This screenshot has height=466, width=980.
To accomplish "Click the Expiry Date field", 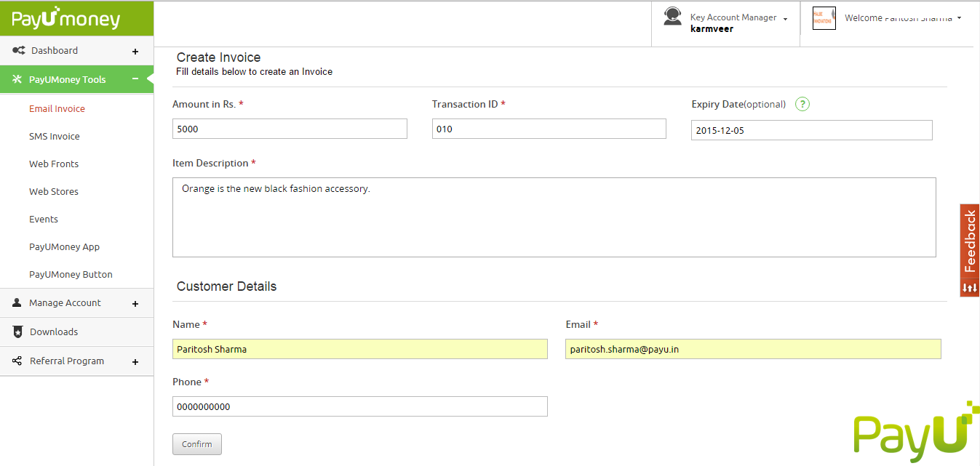I will [x=812, y=130].
